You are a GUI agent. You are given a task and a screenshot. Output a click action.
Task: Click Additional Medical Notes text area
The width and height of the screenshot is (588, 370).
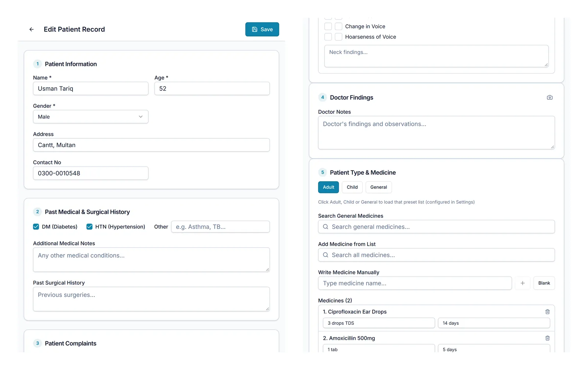151,260
